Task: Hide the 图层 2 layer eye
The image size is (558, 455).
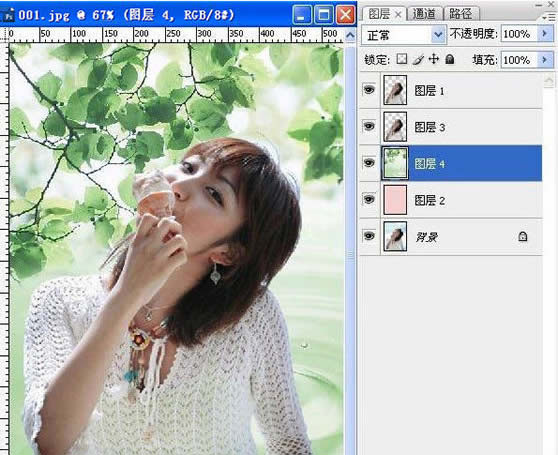Action: click(369, 200)
